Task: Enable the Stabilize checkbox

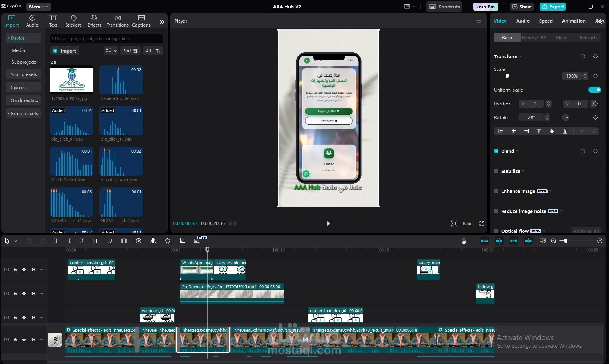Action: pos(496,171)
